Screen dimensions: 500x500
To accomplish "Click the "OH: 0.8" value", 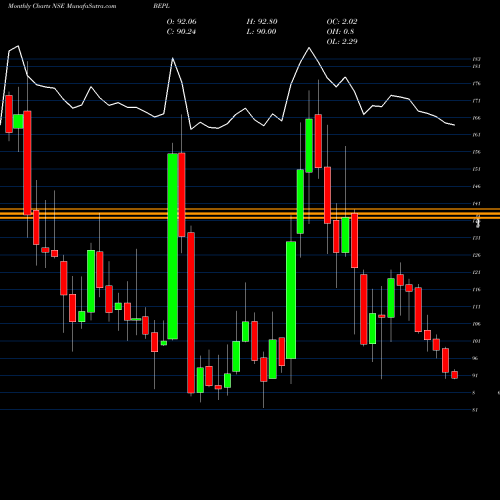I will [340, 32].
